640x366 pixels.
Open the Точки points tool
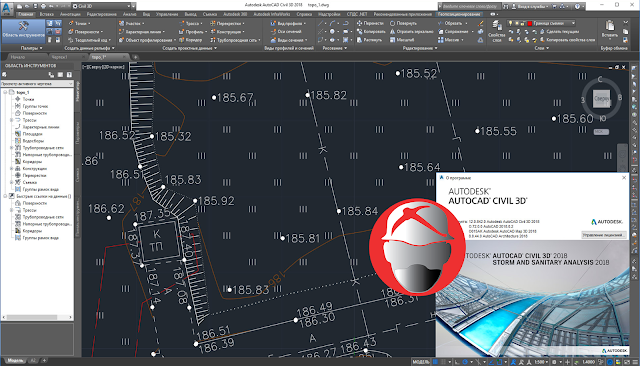80,23
